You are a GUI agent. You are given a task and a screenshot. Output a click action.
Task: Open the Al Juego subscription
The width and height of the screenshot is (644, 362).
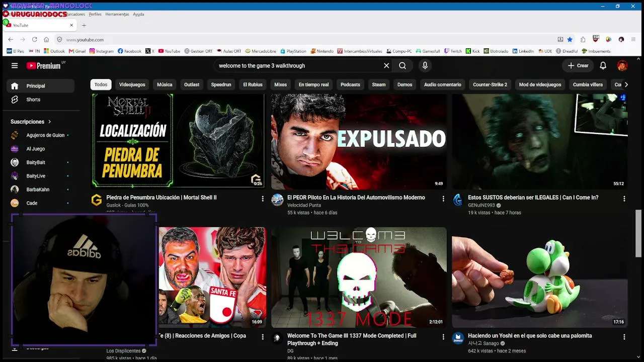tap(40, 149)
